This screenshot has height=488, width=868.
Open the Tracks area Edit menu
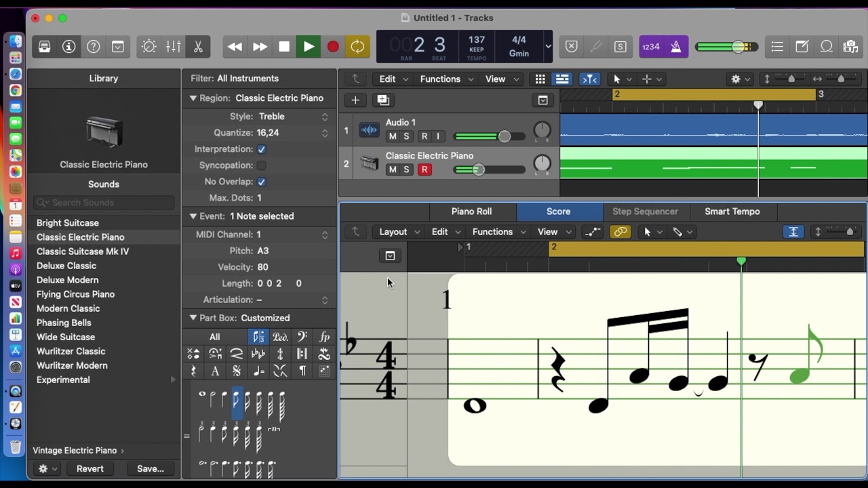393,79
